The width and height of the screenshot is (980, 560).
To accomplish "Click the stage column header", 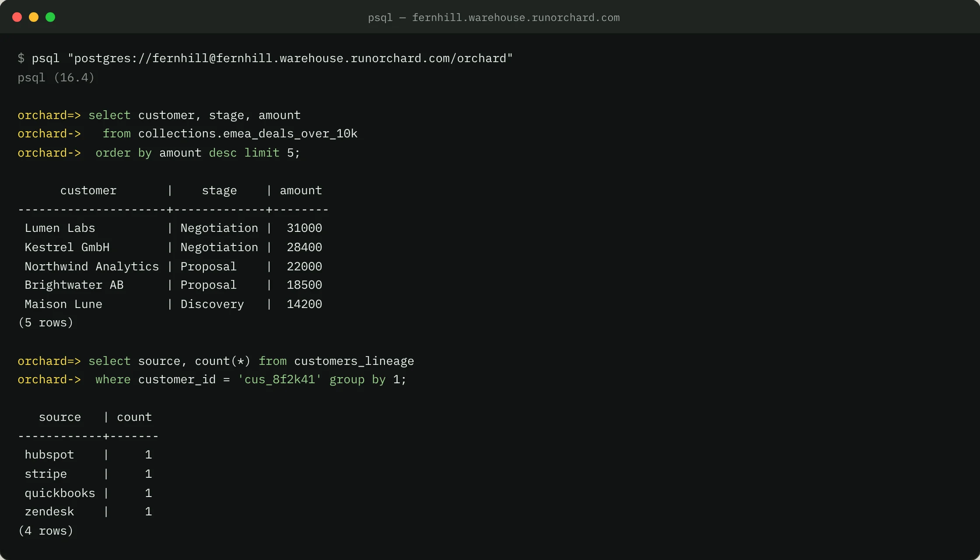I will [219, 190].
